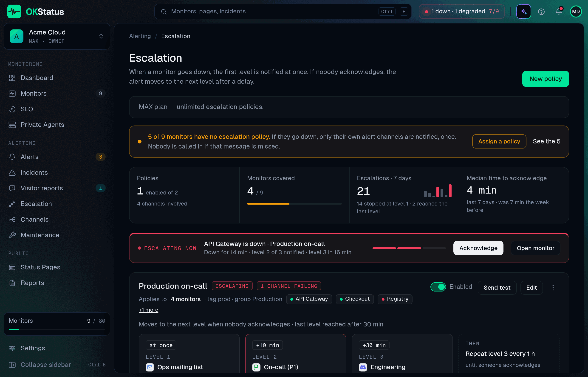Open the AI assistant sparkle icon

523,11
